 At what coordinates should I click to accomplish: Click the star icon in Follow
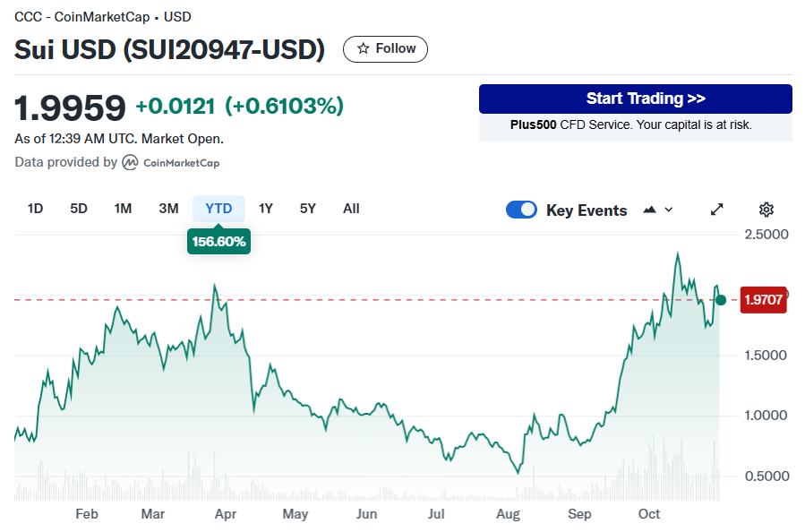point(363,49)
